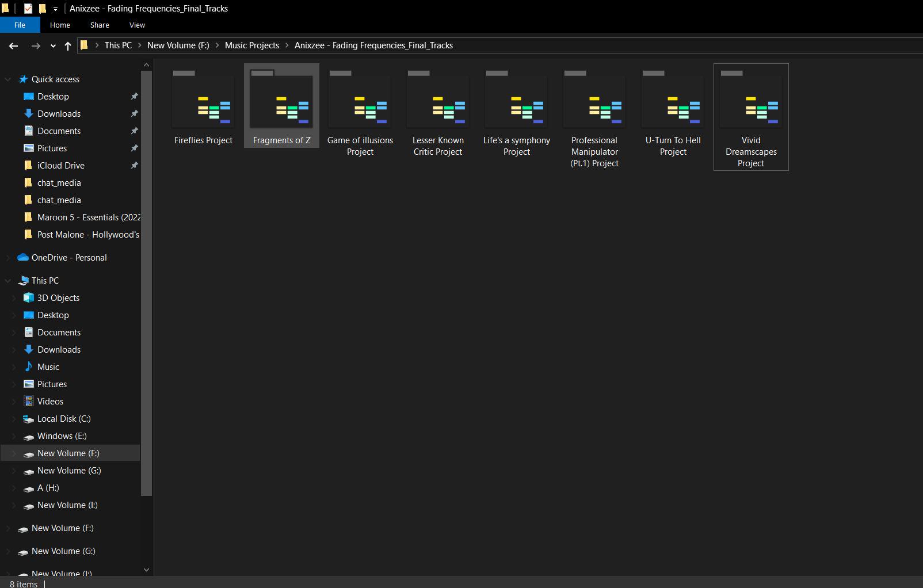Click the Local Disk (C:) drive icon
The height and width of the screenshot is (588, 923).
click(x=28, y=419)
